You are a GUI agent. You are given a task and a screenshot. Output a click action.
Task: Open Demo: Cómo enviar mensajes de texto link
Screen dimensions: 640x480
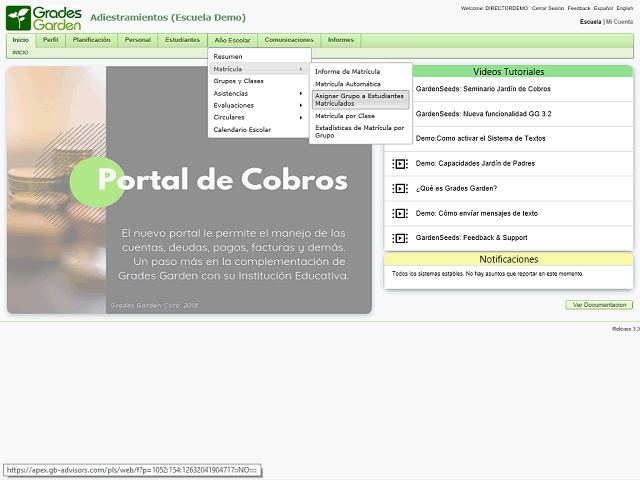pyautogui.click(x=477, y=213)
